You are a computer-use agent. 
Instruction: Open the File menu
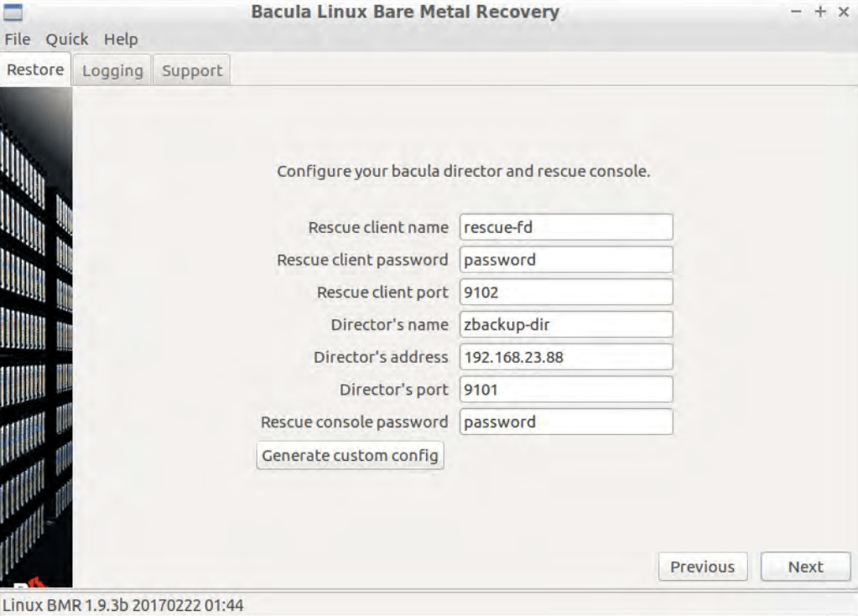click(x=17, y=39)
